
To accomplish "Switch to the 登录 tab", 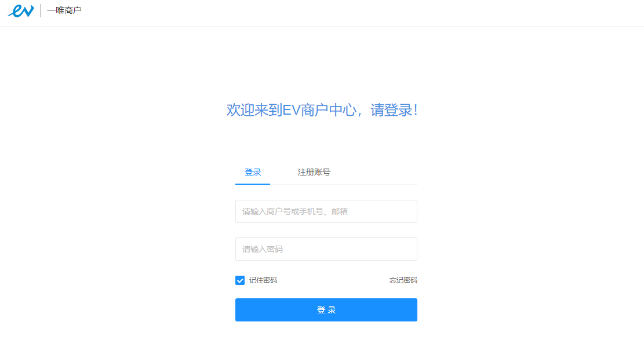I will [x=253, y=173].
